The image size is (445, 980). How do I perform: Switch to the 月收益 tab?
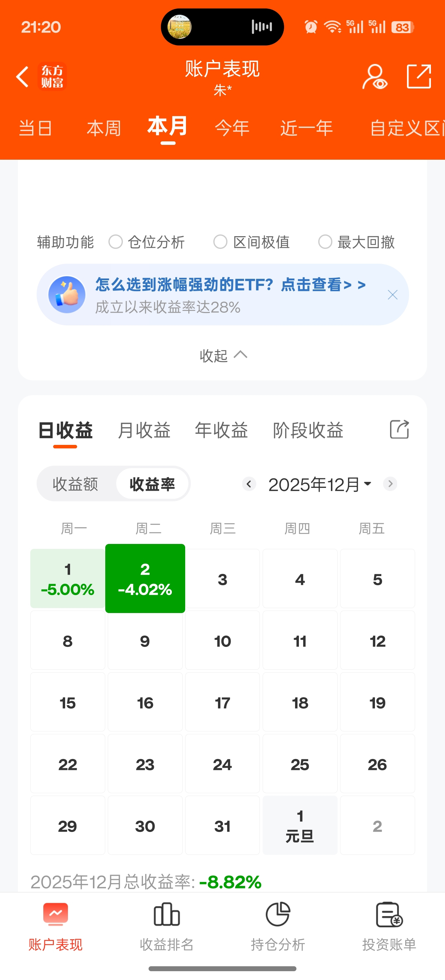pyautogui.click(x=144, y=430)
